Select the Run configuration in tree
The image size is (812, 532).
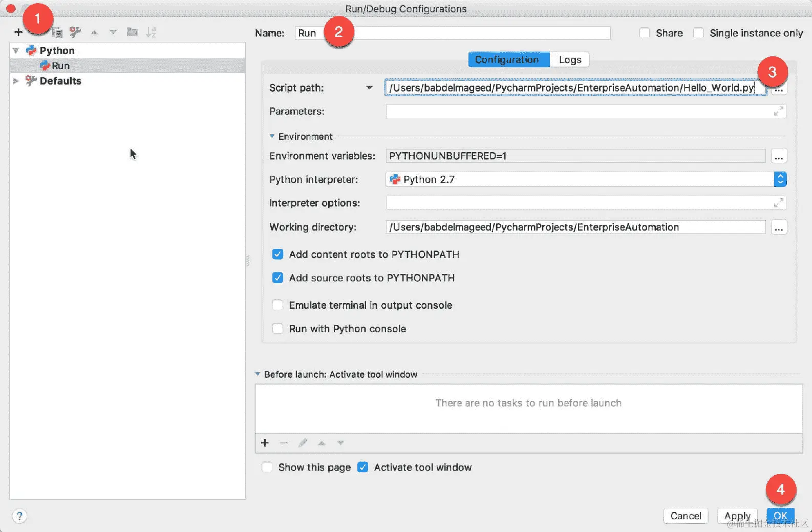(x=60, y=66)
